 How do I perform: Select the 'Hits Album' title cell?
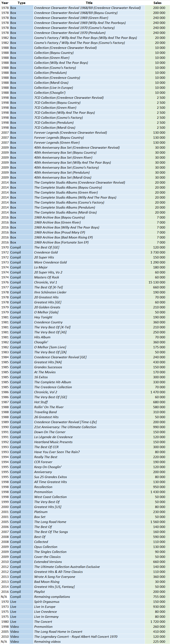(x=42, y=337)
